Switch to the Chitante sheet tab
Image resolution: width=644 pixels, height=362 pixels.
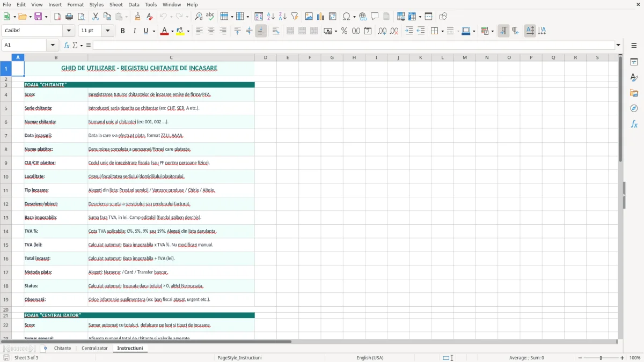coord(62,349)
